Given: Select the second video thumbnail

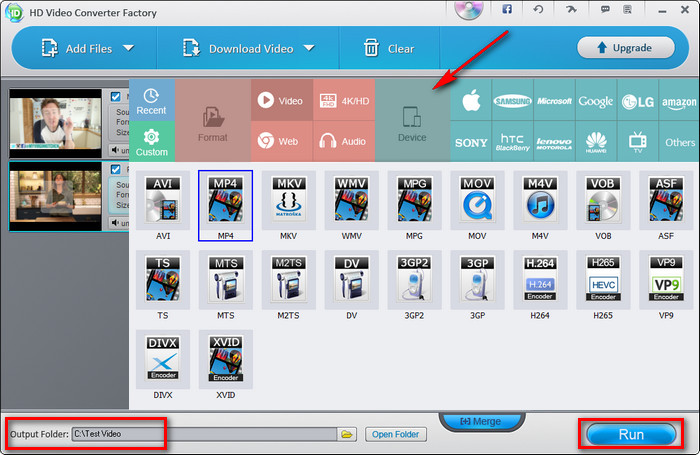Looking at the screenshot, I should point(56,196).
